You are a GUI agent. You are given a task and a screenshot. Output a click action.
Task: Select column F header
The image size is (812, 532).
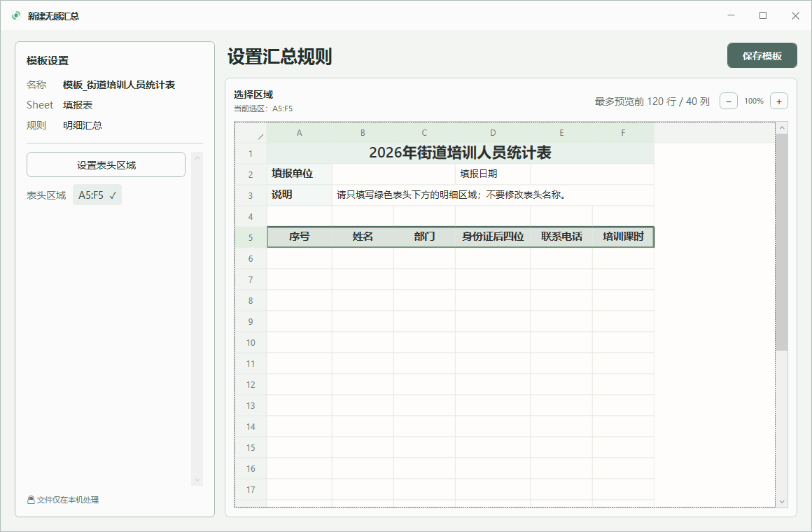(623, 133)
